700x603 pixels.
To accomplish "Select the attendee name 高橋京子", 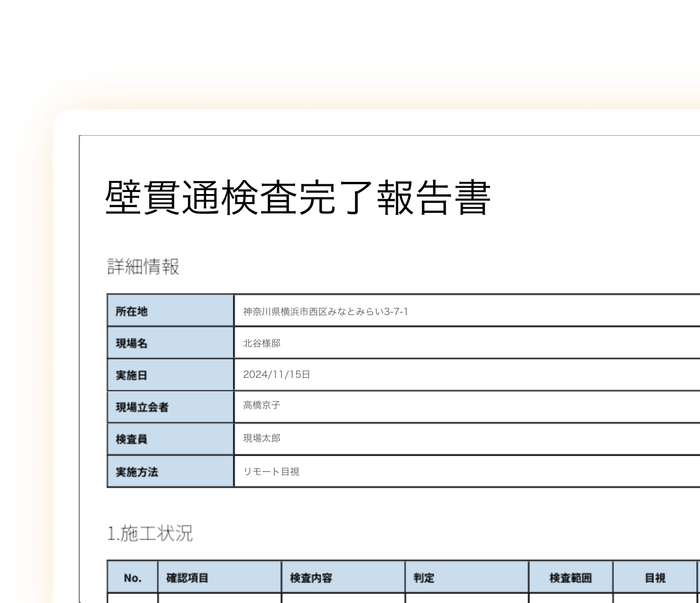I will click(x=262, y=405).
